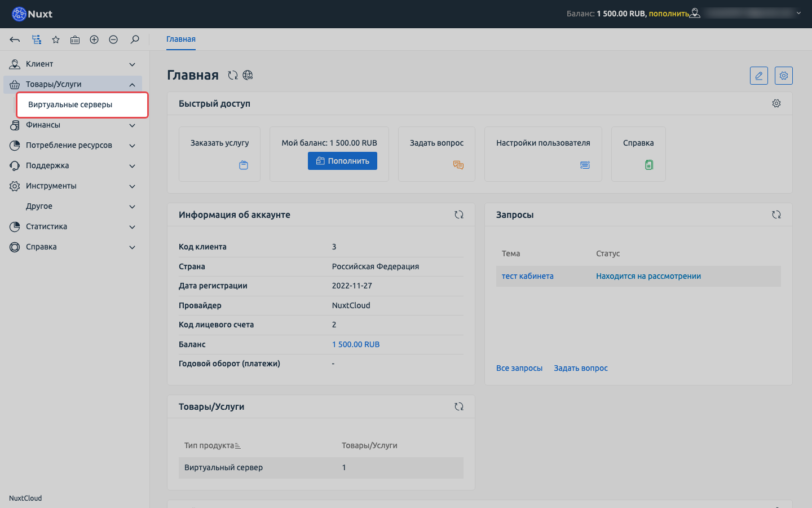Screen dimensions: 812x508
Task: Click the back arrow in sidebar toolbar
Action: click(x=15, y=40)
